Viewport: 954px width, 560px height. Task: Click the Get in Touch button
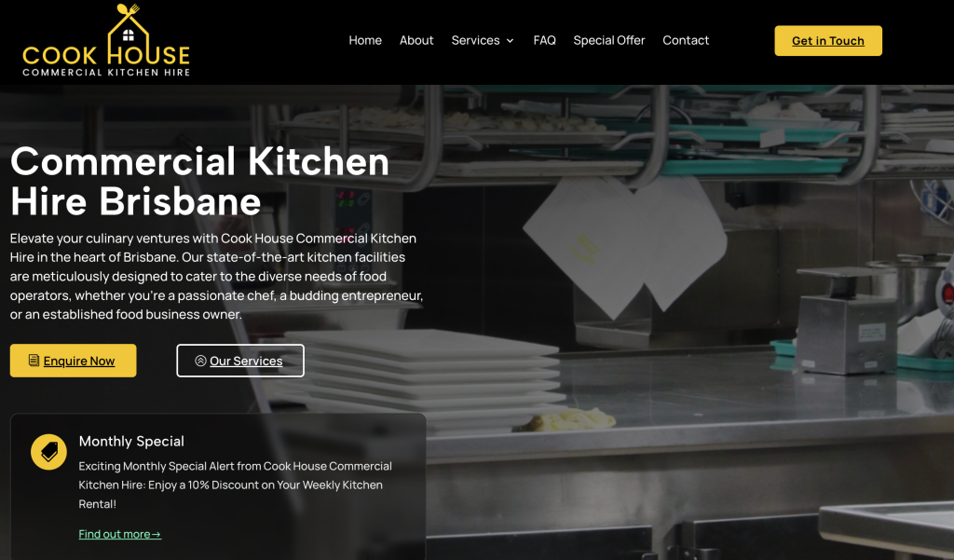pos(828,41)
